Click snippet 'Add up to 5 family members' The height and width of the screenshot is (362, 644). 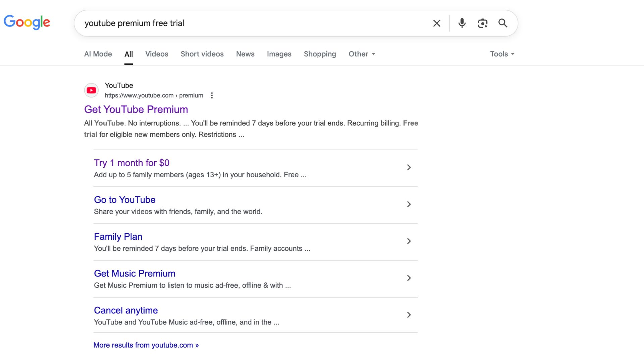click(x=200, y=175)
